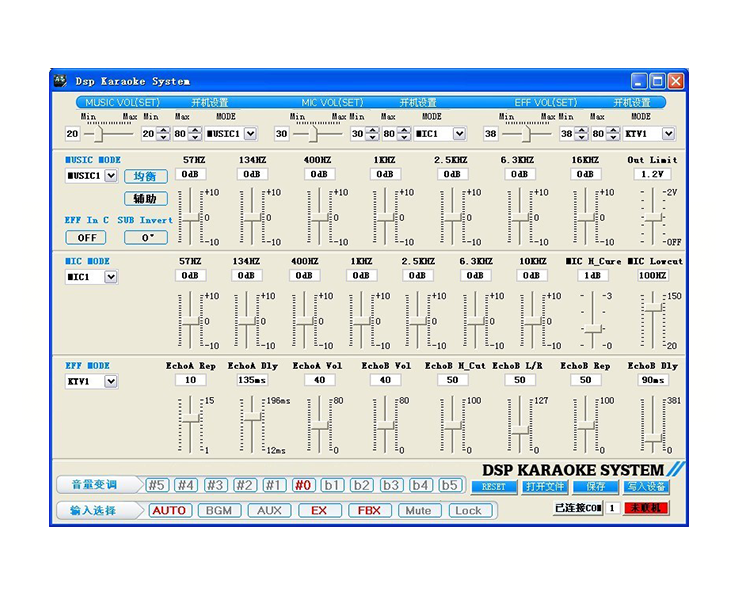Select pitch shift #5
738x596 pixels.
157,485
